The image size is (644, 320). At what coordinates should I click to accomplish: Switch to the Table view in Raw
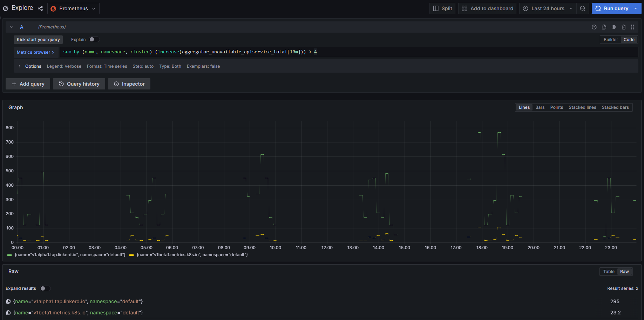coord(609,271)
